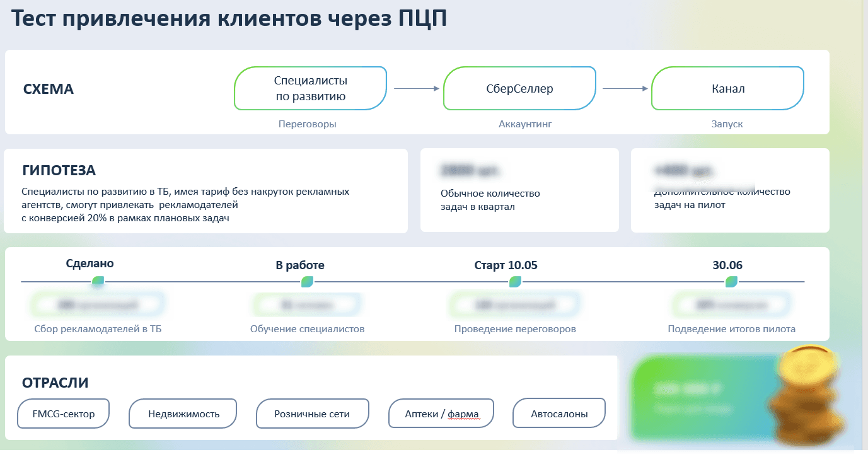868x457 pixels.
Task: Select the 'Аптеки / фарма' industry tag
Action: click(x=441, y=414)
